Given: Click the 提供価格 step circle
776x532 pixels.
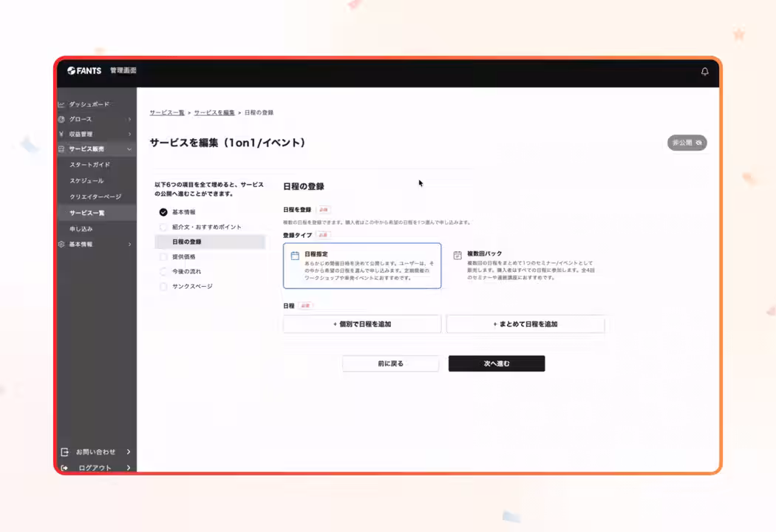Looking at the screenshot, I should 163,256.
